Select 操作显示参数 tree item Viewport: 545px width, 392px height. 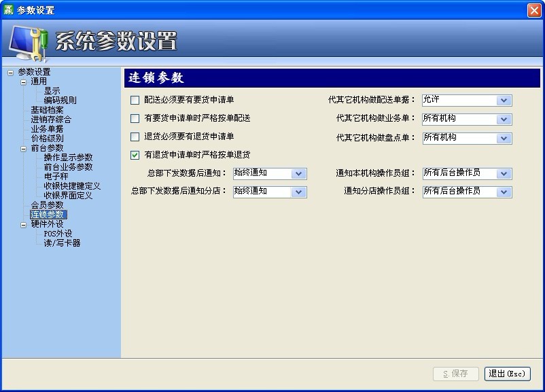pyautogui.click(x=68, y=158)
